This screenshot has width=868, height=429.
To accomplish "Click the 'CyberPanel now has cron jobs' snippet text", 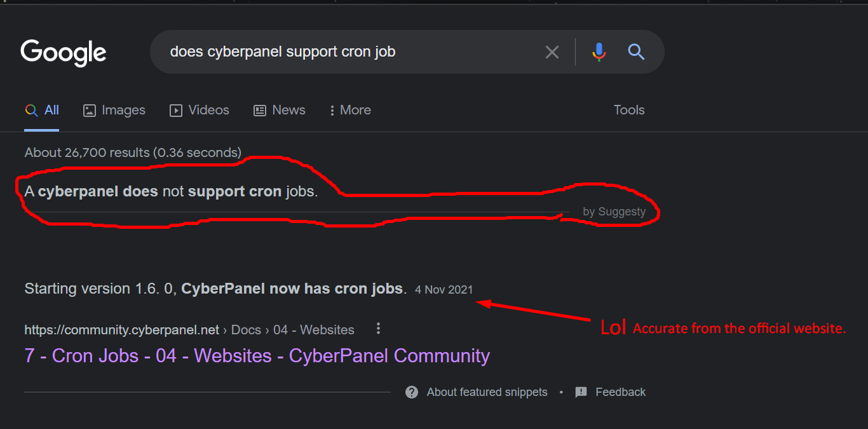I will click(292, 289).
